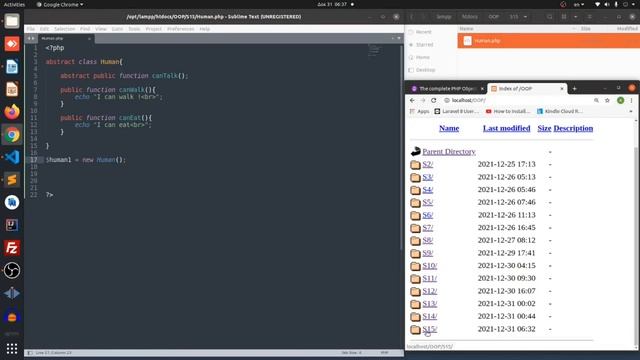Viewport: 640px width, 360px height.
Task: Launch FileZilla from the dock
Action: coord(12,248)
